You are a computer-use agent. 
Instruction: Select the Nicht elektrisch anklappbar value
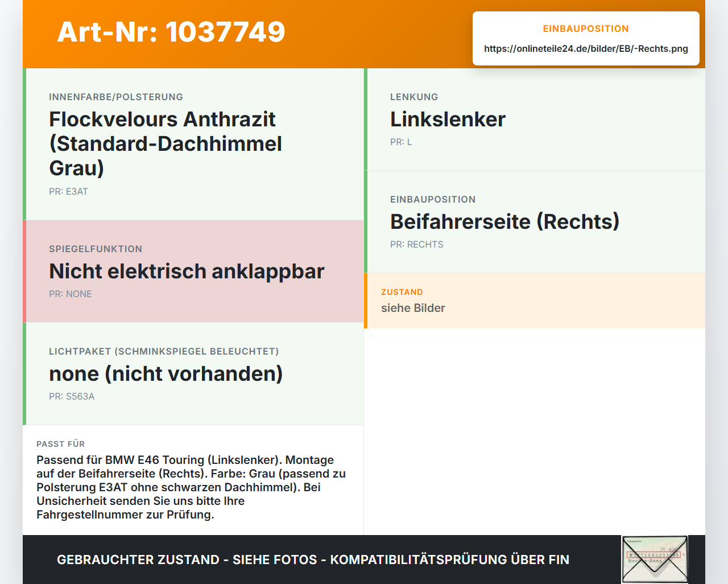(x=187, y=271)
